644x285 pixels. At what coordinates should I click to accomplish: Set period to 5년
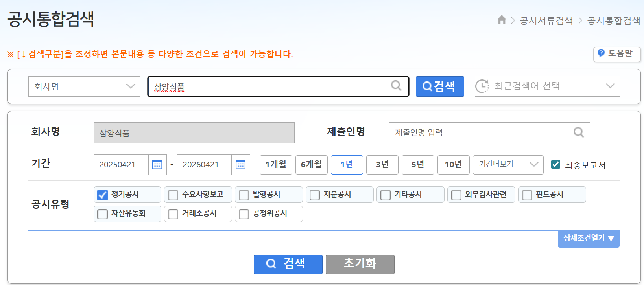coord(418,165)
